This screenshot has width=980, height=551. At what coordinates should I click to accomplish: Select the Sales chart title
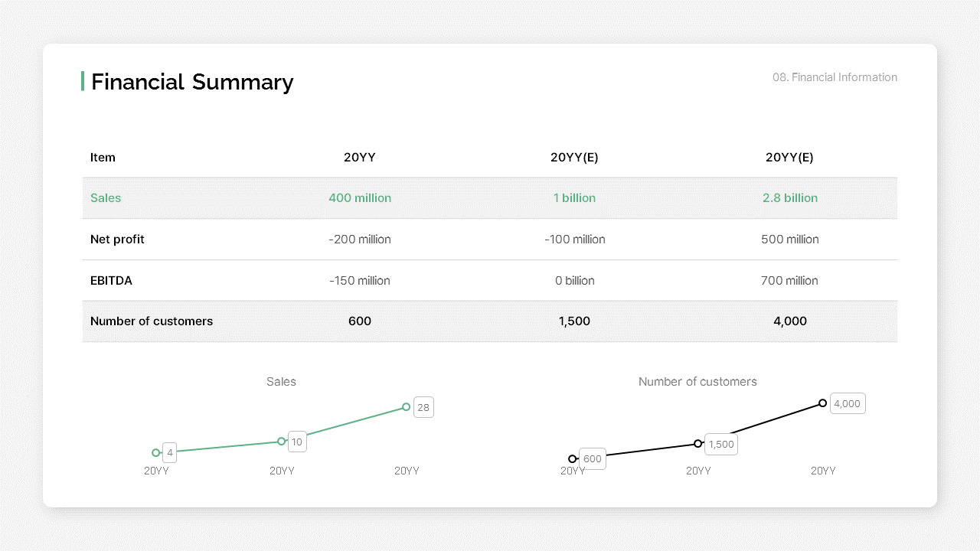coord(281,381)
